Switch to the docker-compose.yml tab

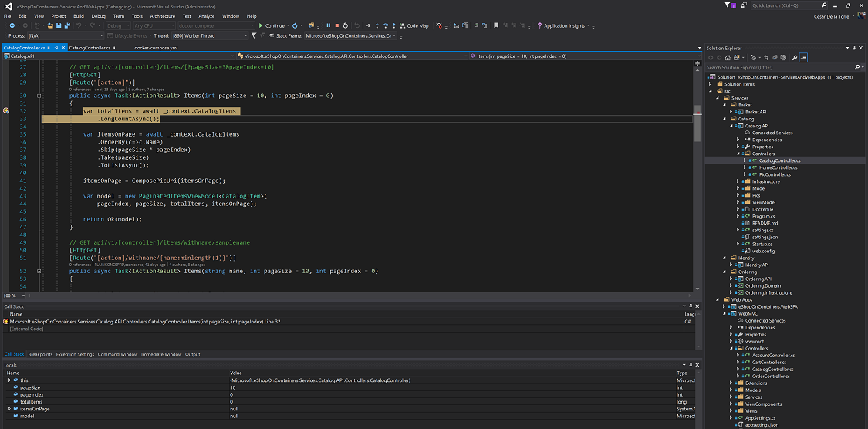click(x=156, y=48)
